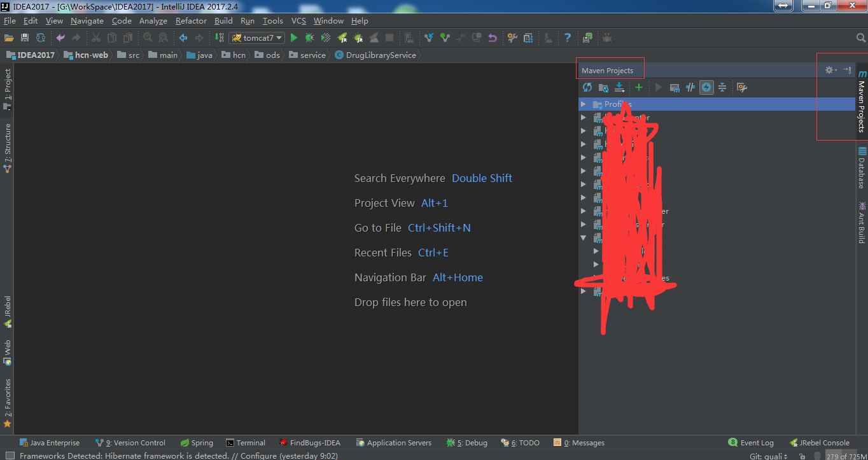Open the Project tool window tab

pyautogui.click(x=7, y=89)
